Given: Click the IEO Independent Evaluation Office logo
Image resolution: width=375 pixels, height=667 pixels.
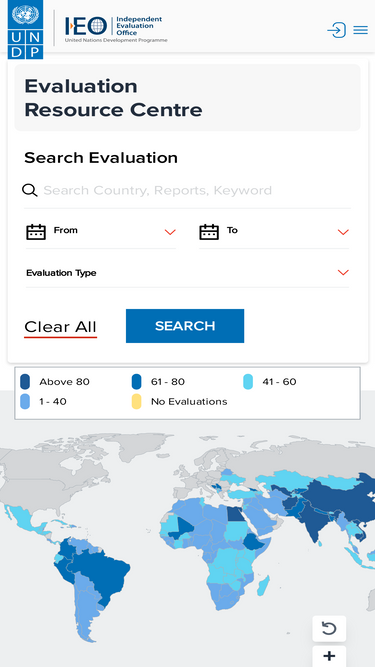Looking at the screenshot, I should (x=116, y=29).
